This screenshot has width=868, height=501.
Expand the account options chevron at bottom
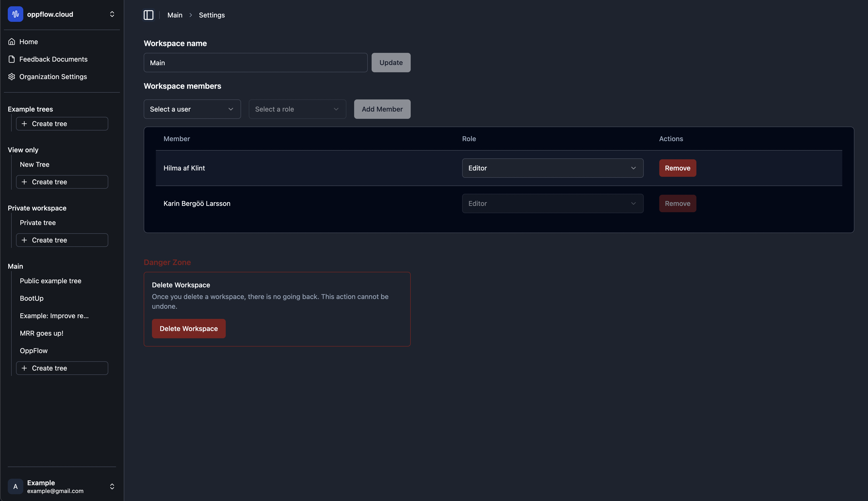point(112,486)
